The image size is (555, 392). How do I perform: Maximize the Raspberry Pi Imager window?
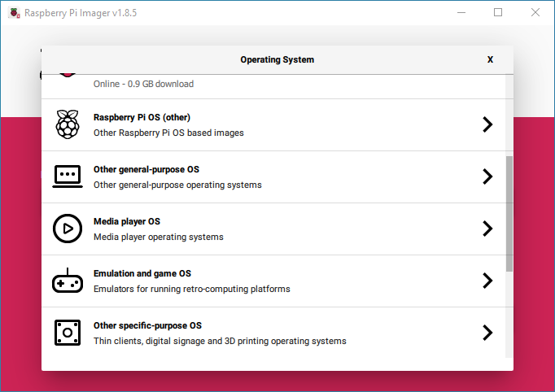click(x=498, y=12)
